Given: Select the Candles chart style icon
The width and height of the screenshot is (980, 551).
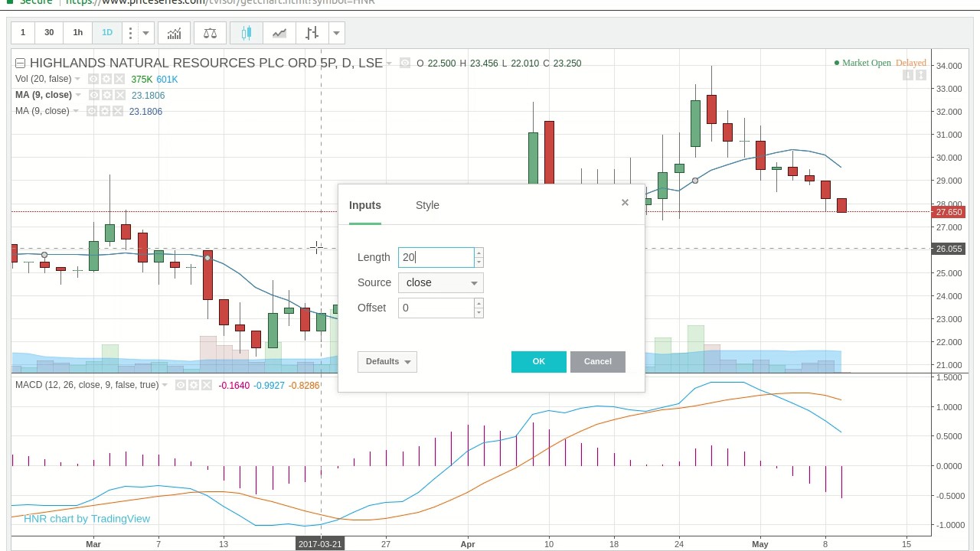Looking at the screenshot, I should tap(247, 33).
